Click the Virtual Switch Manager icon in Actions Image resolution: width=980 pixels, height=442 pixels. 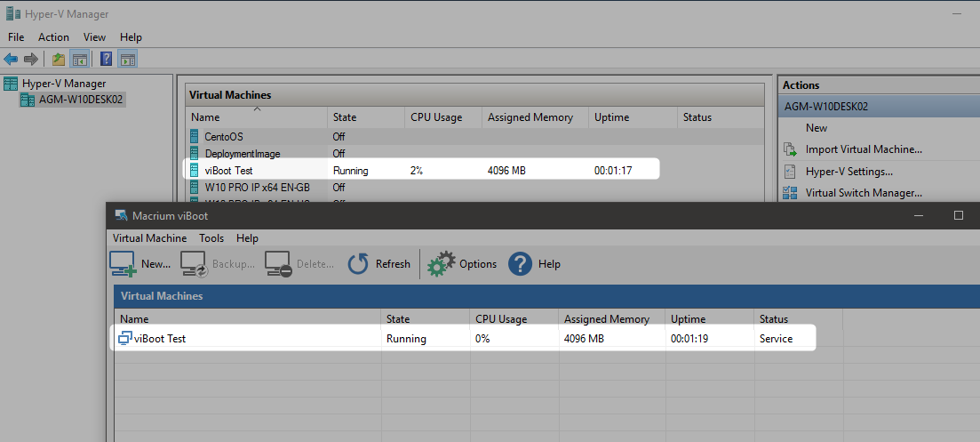click(x=790, y=193)
